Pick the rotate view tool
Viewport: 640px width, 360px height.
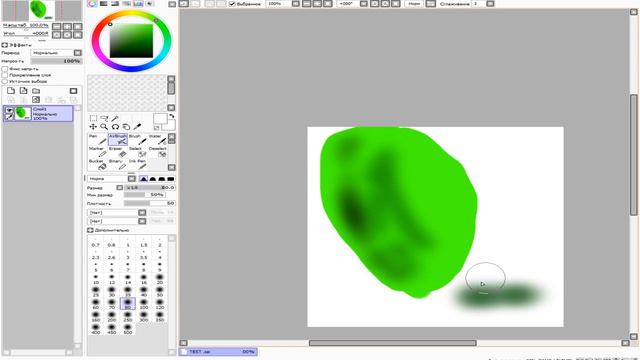[115, 127]
